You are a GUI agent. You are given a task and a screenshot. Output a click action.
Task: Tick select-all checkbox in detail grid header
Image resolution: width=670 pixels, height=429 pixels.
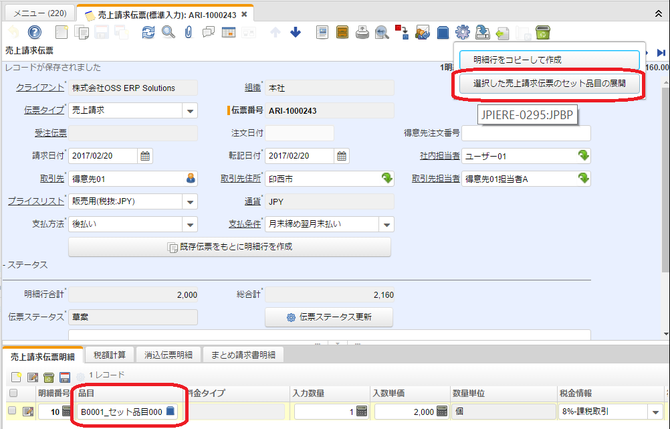click(13, 393)
